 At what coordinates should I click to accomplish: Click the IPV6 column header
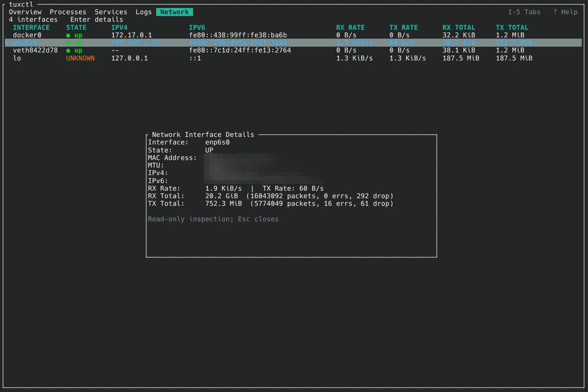[197, 28]
